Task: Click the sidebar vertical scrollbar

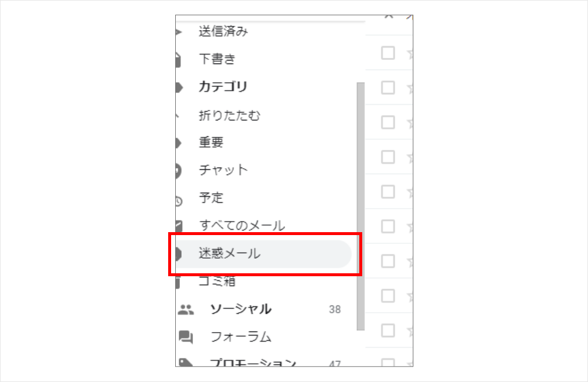Action: click(x=361, y=206)
